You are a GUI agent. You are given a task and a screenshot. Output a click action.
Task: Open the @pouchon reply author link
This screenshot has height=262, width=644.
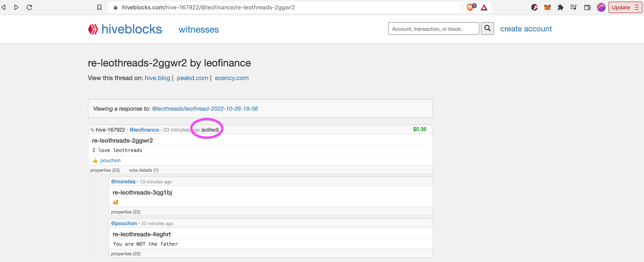tap(124, 223)
